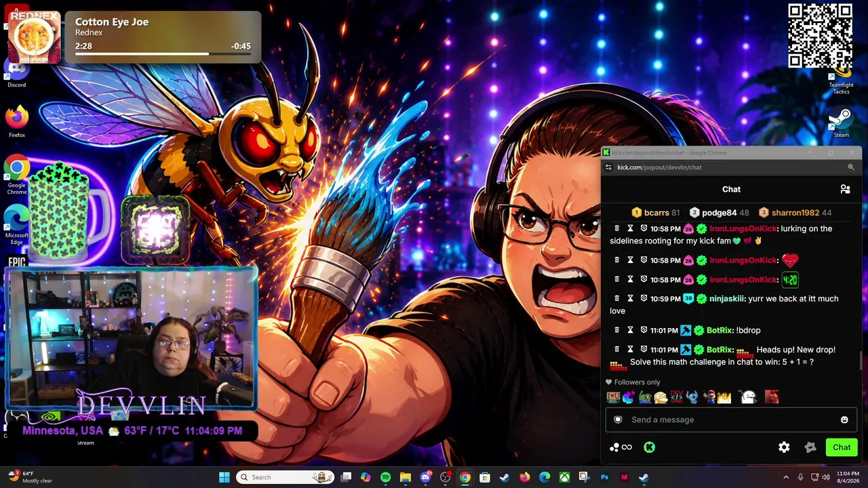Click the Cotton Eye Joe album art
Image resolution: width=868 pixels, height=488 pixels.
tap(34, 37)
